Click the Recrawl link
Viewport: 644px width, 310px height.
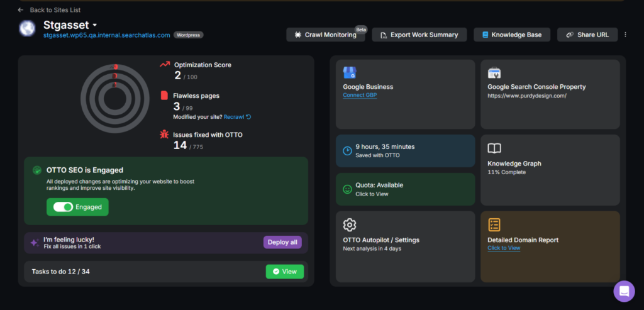click(234, 117)
